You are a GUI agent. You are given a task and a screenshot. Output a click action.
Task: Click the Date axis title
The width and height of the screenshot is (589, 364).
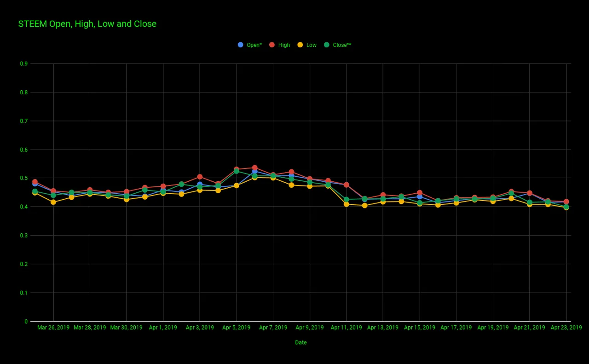click(x=301, y=342)
